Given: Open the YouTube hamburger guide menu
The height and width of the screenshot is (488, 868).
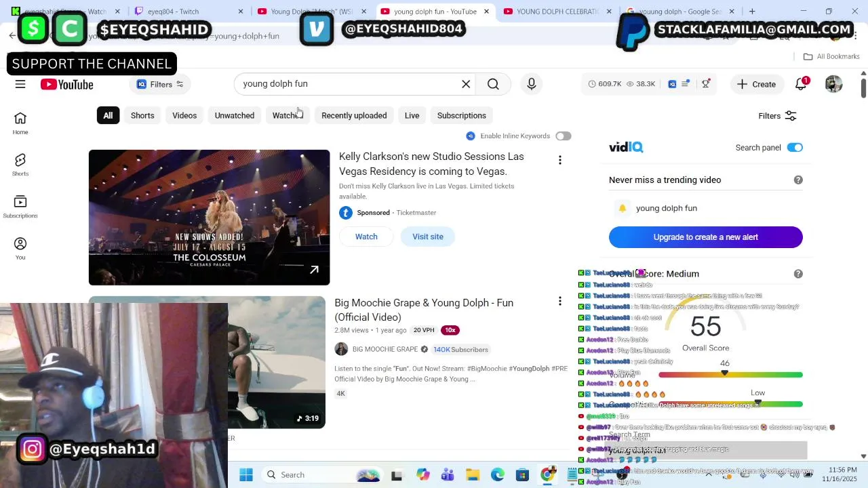Looking at the screenshot, I should point(20,84).
